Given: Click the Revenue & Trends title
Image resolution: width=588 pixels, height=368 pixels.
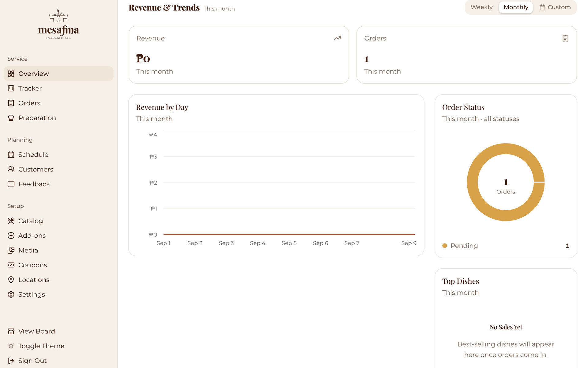Looking at the screenshot, I should click(164, 8).
